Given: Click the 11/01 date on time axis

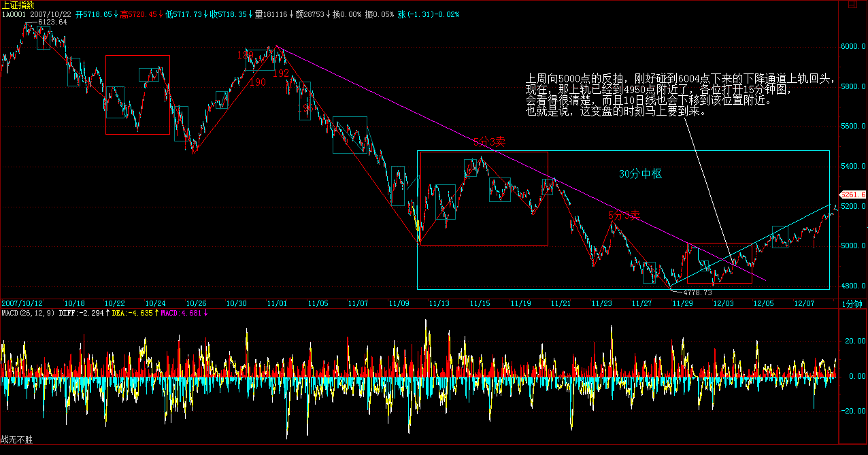Looking at the screenshot, I should pos(277,303).
